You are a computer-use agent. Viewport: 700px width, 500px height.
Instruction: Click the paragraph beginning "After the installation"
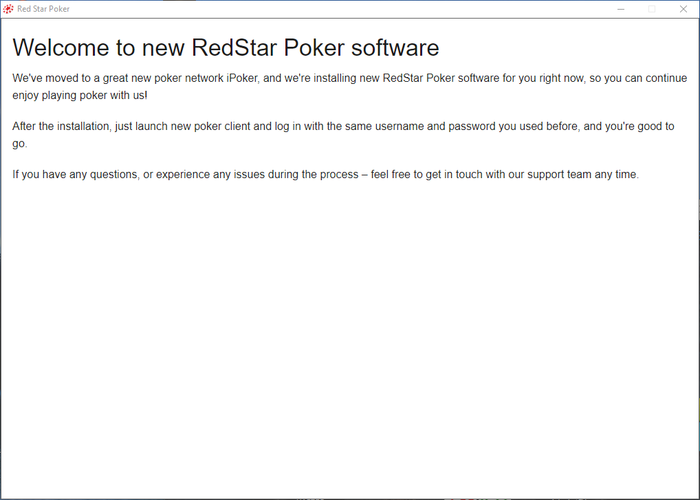343,135
